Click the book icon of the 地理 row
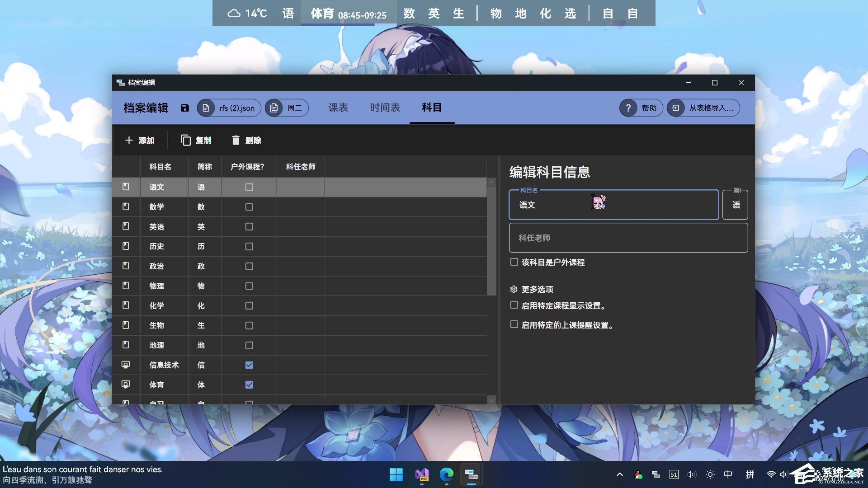Image resolution: width=868 pixels, height=488 pixels. (x=126, y=345)
